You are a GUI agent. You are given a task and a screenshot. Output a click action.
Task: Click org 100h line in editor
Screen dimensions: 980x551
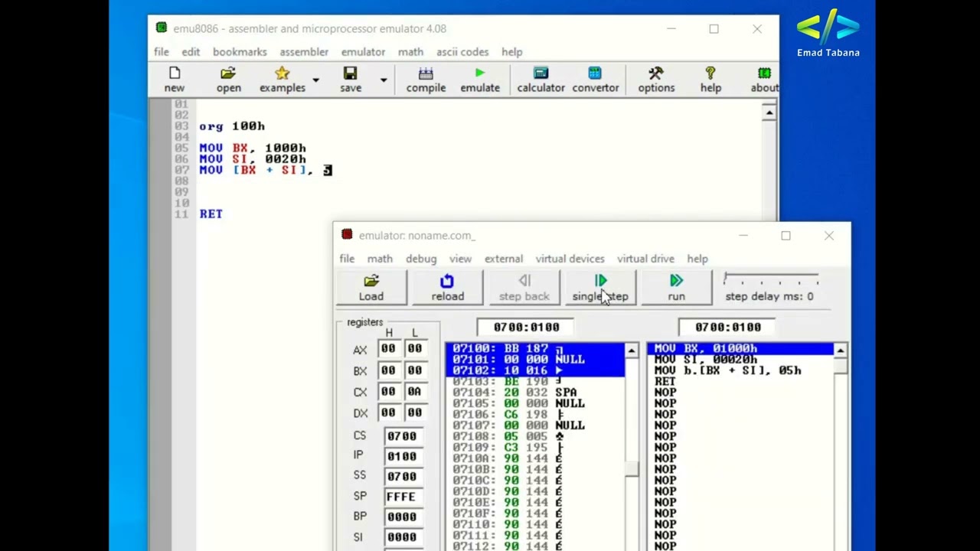232,126
